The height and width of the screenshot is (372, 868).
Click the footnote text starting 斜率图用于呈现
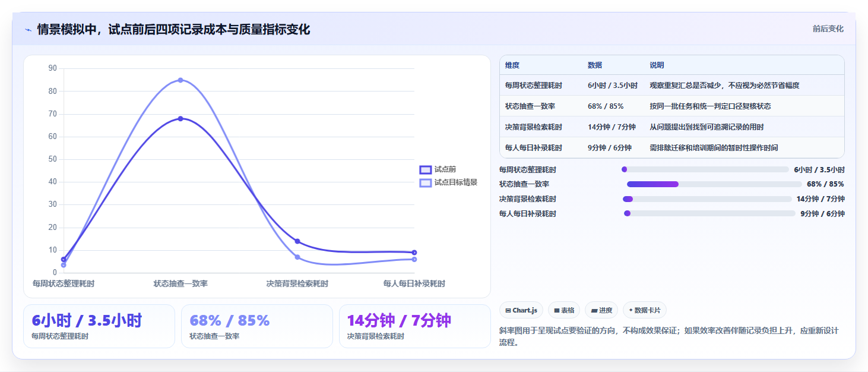point(669,336)
